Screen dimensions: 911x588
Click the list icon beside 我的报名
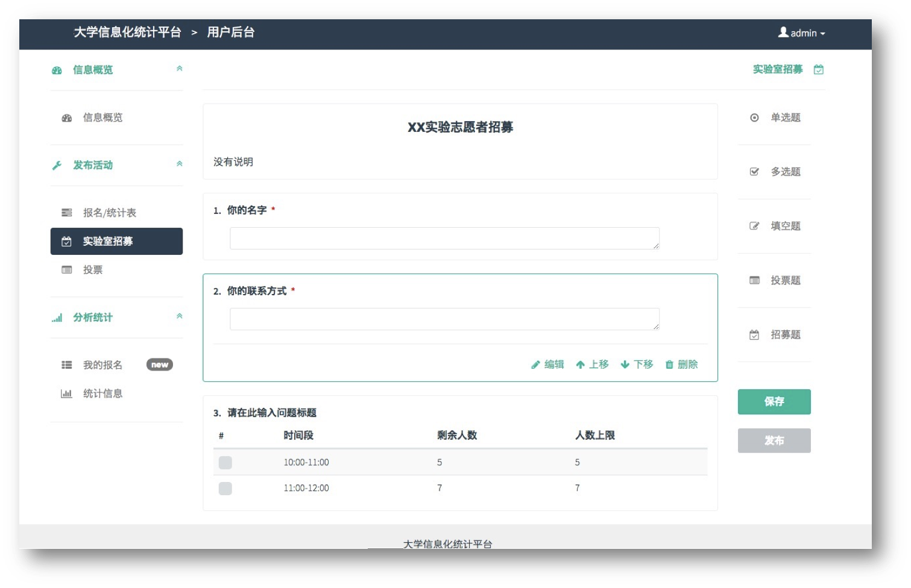pyautogui.click(x=66, y=365)
